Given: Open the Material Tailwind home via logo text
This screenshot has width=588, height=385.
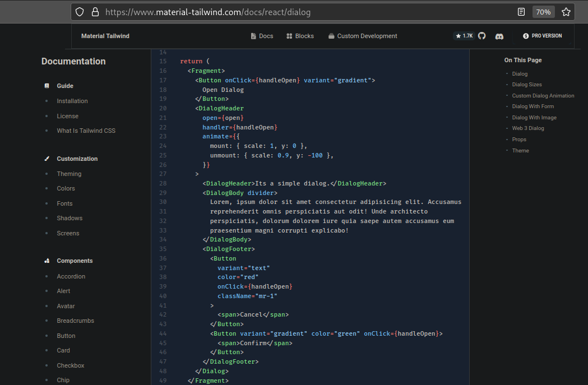Looking at the screenshot, I should [105, 35].
